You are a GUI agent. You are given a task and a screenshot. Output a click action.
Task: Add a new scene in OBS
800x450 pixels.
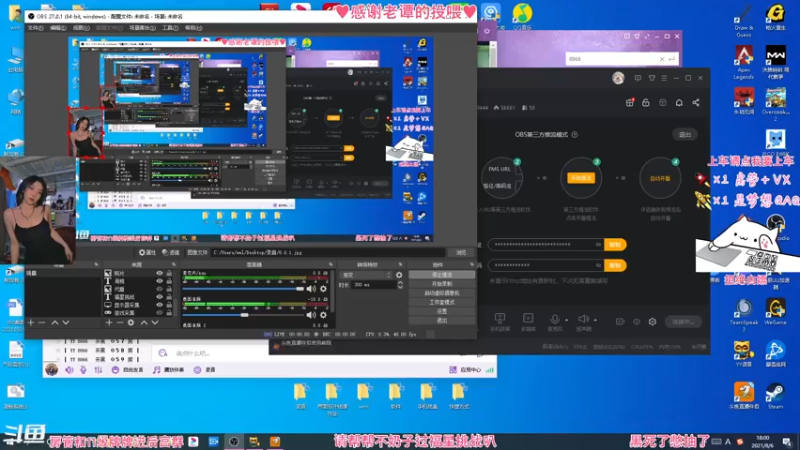click(x=31, y=322)
